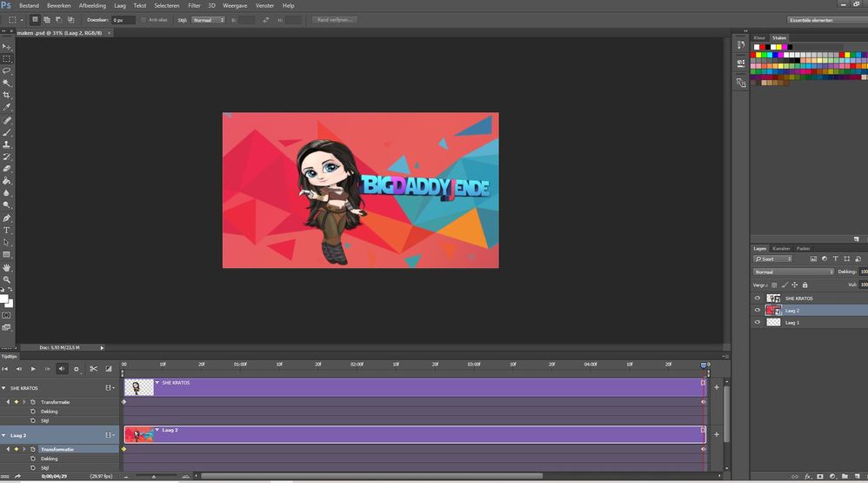Create new group folder icon
Image resolution: width=868 pixels, height=483 pixels.
click(845, 476)
